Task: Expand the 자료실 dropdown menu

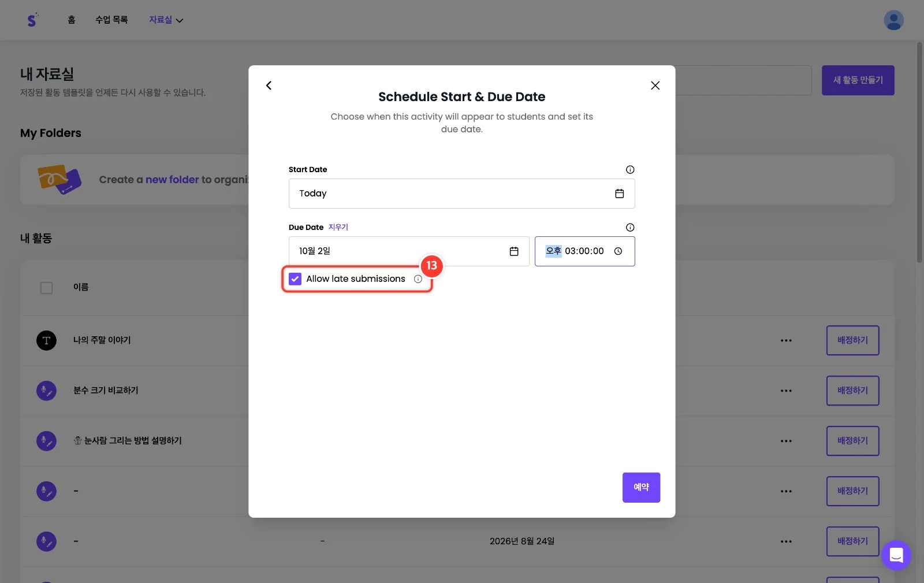Action: (166, 20)
